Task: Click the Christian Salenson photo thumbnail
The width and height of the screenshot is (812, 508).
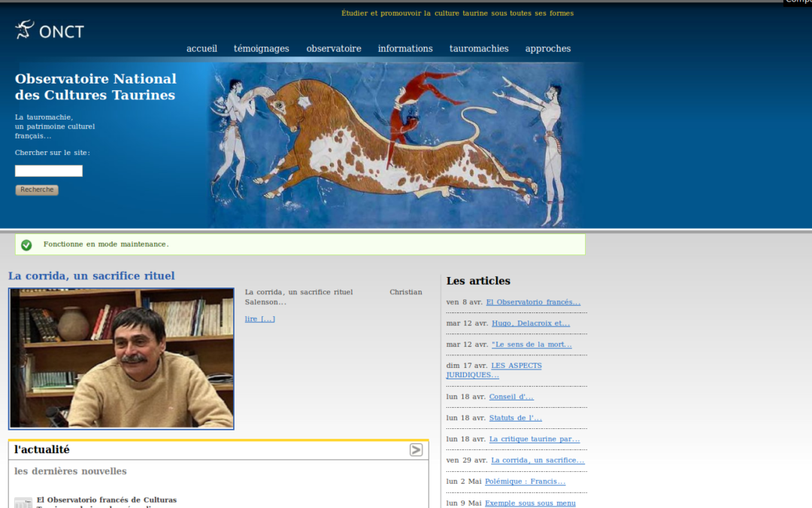Action: click(121, 359)
